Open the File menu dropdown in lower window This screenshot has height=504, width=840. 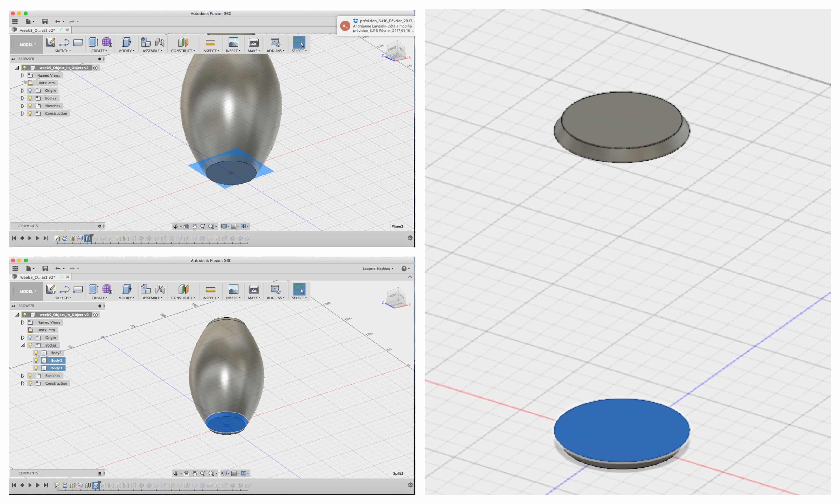(30, 268)
